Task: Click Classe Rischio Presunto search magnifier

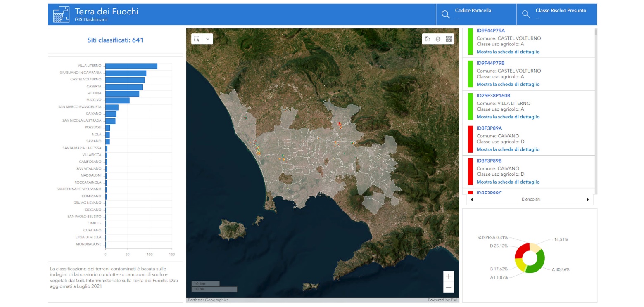Action: click(526, 14)
